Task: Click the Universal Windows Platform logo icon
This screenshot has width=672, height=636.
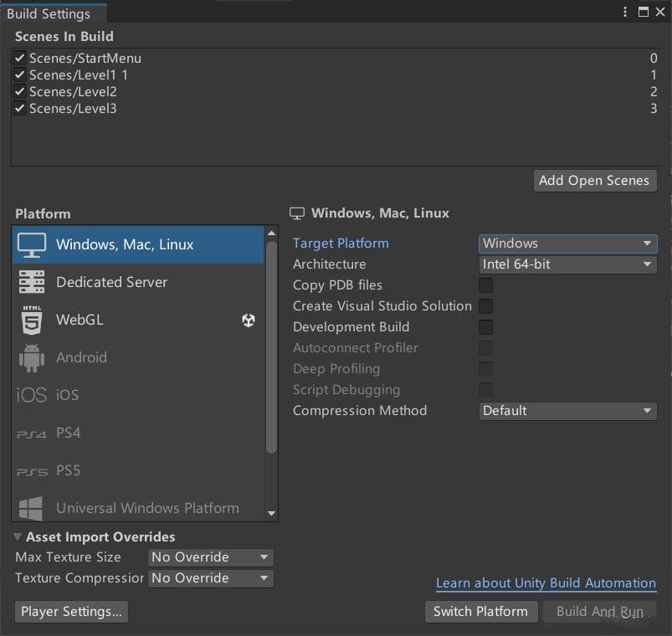Action: click(x=31, y=508)
